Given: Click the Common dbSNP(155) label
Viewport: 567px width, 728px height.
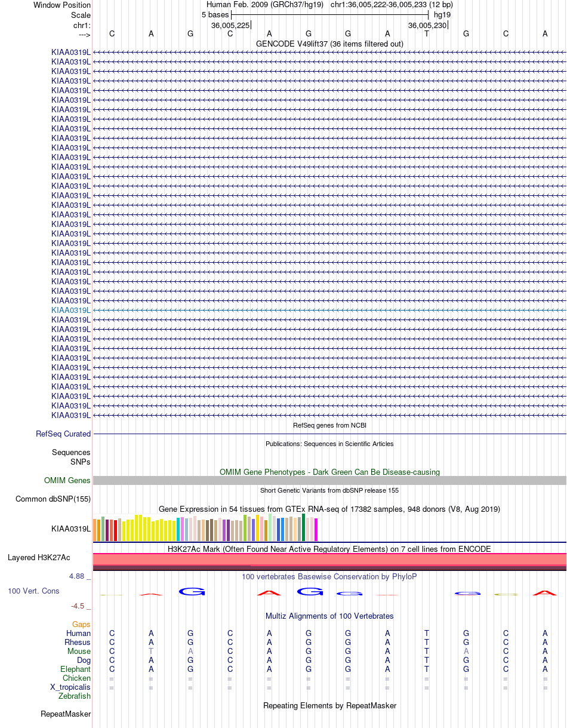Looking at the screenshot, I should (x=53, y=499).
